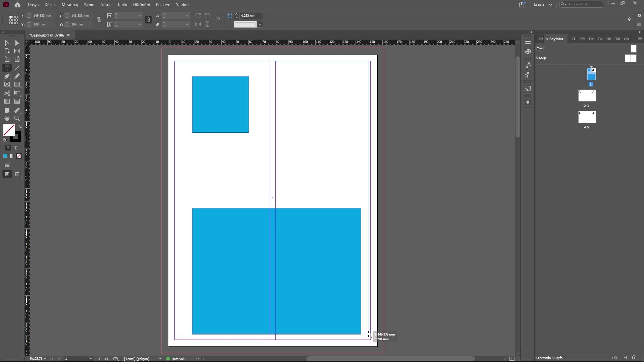Open the Esaslar workspace dropdown
Viewport: 644px width, 362px height.
tap(543, 4)
